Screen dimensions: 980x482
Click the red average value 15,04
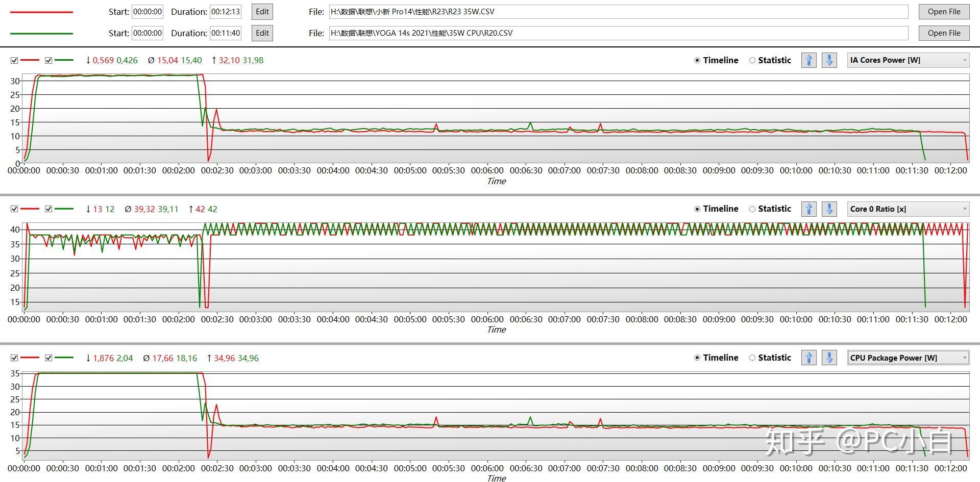[167, 60]
